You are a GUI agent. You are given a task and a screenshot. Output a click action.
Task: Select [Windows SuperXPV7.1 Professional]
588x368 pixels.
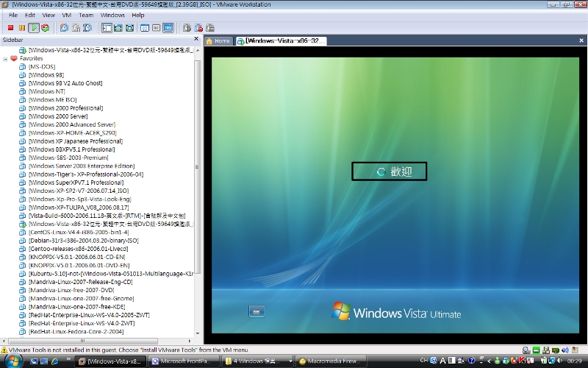click(x=76, y=182)
